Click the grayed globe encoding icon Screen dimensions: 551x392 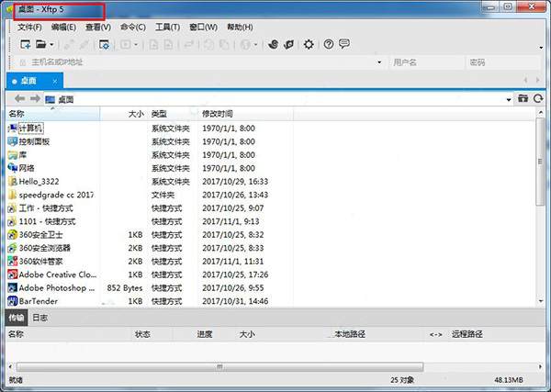(245, 44)
